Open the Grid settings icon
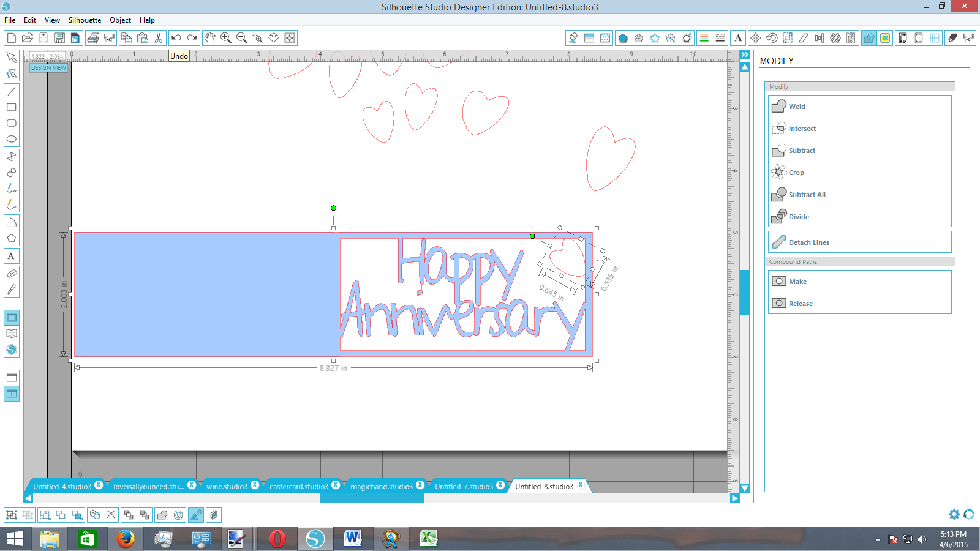This screenshot has width=980, height=551. [x=934, y=38]
